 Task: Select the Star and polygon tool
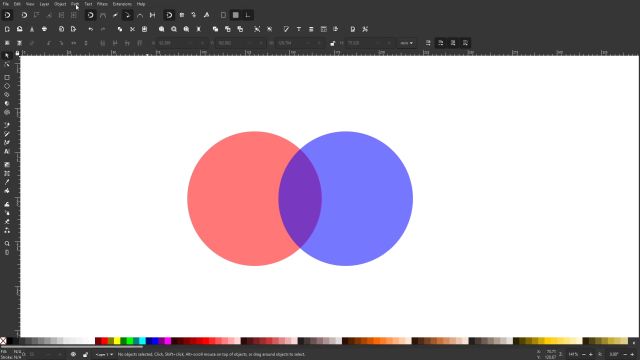7,95
